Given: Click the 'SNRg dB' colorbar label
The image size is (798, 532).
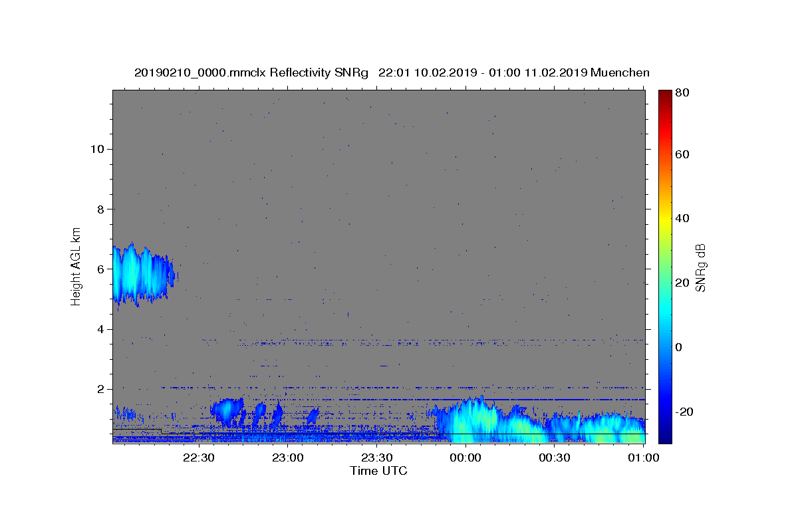Looking at the screenshot, I should [700, 267].
